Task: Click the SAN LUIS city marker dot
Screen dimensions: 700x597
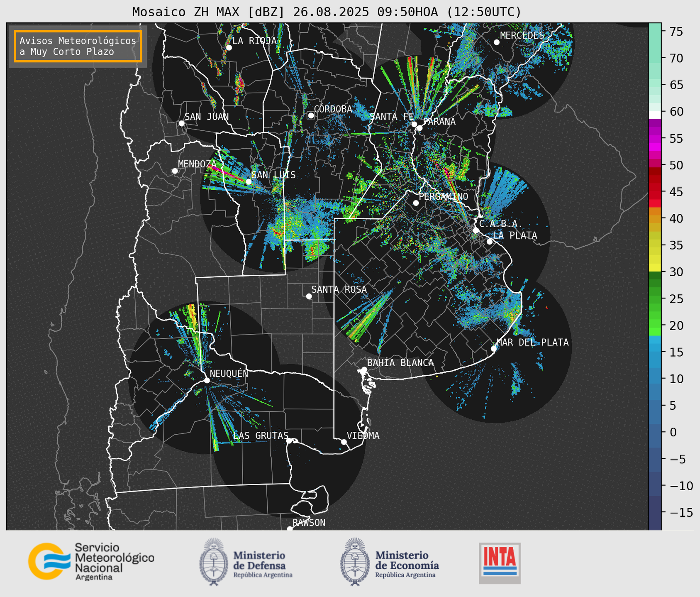Action: (x=249, y=182)
